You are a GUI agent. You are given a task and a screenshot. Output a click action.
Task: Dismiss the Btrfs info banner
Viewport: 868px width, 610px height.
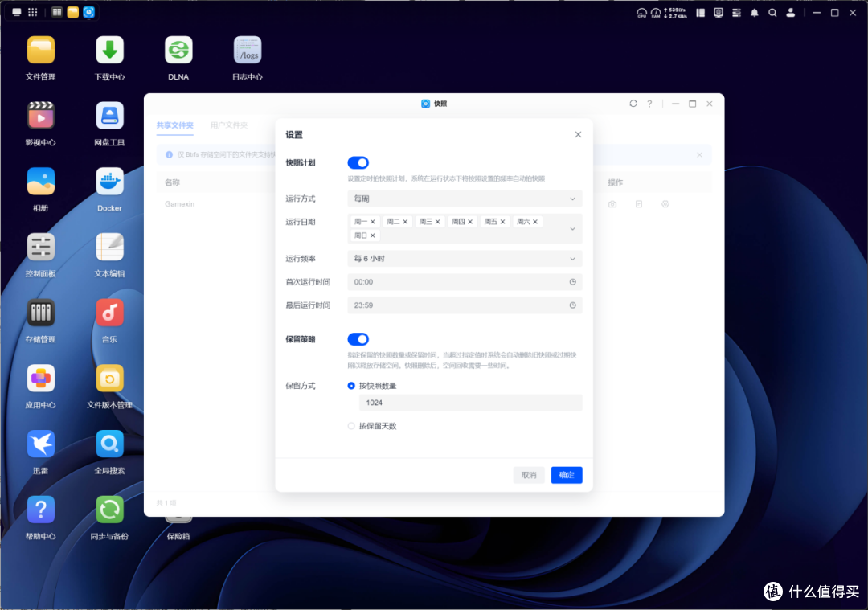pyautogui.click(x=700, y=155)
